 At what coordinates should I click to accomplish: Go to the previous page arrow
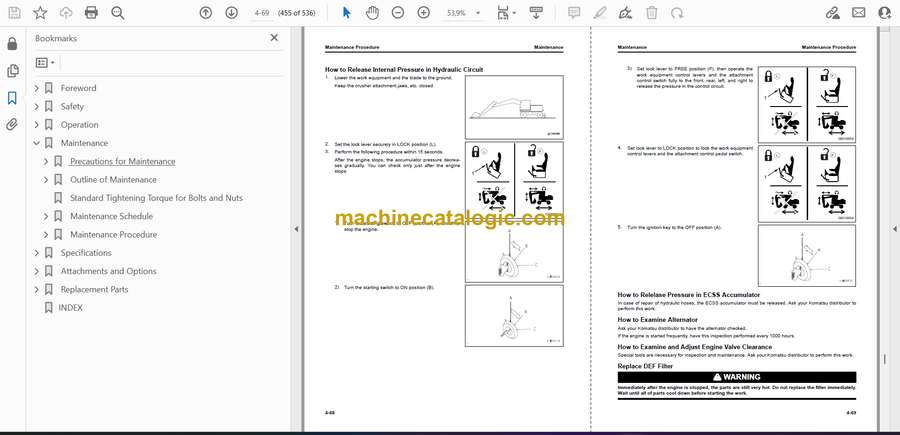[205, 13]
